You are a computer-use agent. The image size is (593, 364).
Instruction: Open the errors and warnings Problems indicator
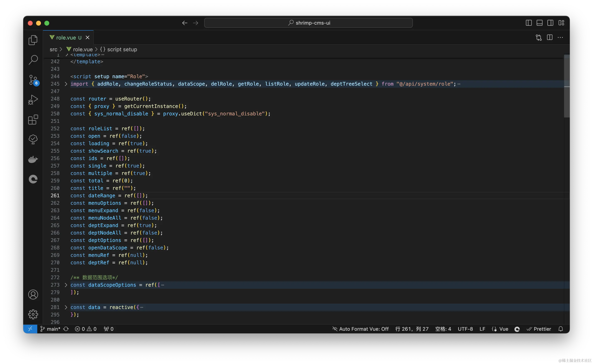coord(86,329)
